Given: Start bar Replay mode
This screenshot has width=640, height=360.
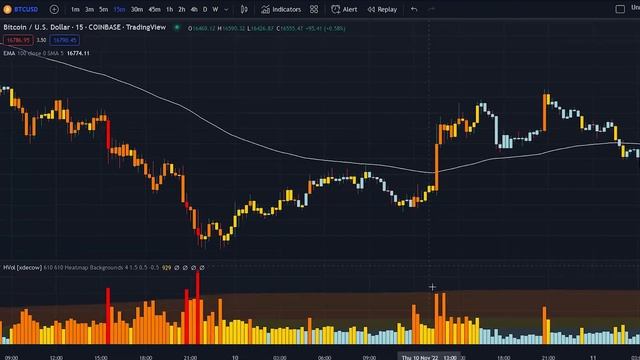Looking at the screenshot, I should coord(382,9).
